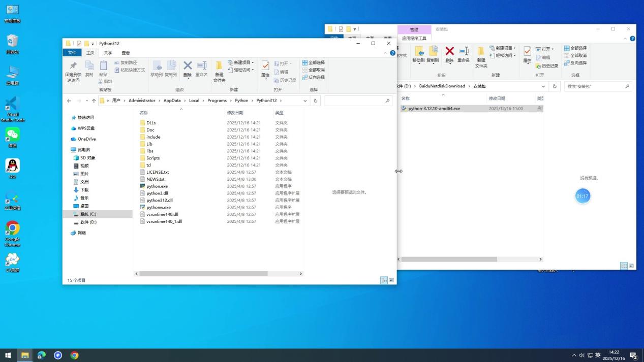Refresh the Python312 folder via address bar
The width and height of the screenshot is (644, 362).
[316, 101]
